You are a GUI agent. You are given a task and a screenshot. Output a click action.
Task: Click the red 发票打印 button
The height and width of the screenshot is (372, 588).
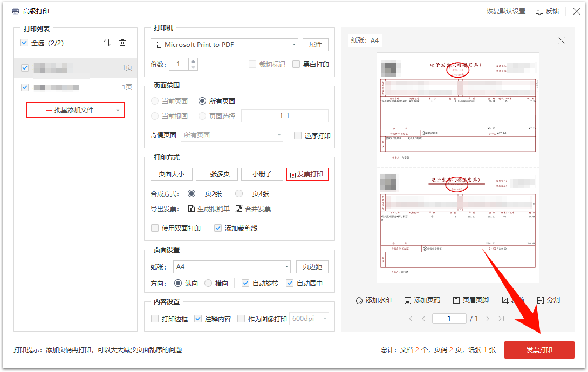(539, 350)
